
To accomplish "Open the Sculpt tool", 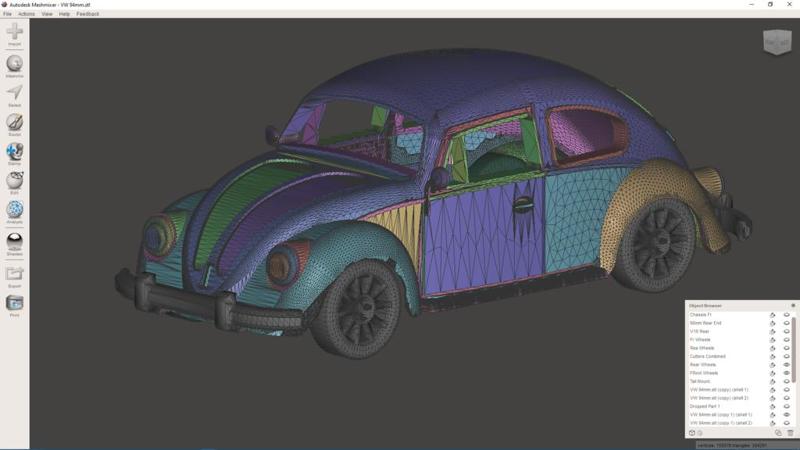I will click(x=14, y=122).
